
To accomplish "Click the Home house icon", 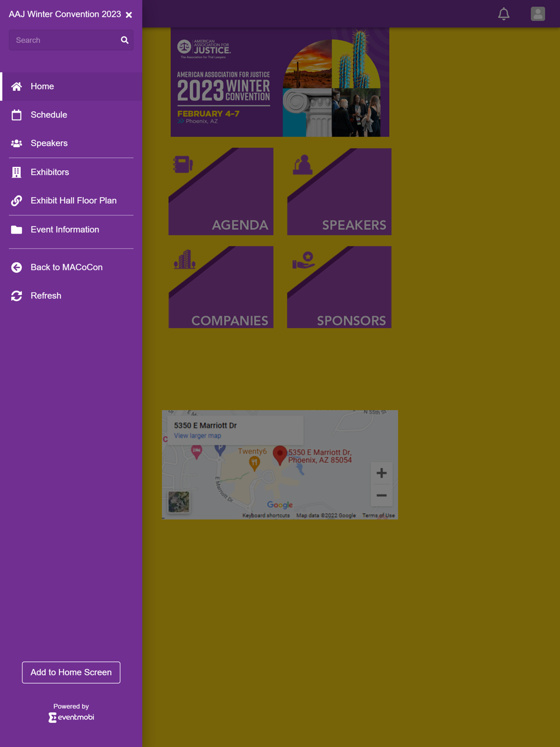I will pyautogui.click(x=17, y=86).
